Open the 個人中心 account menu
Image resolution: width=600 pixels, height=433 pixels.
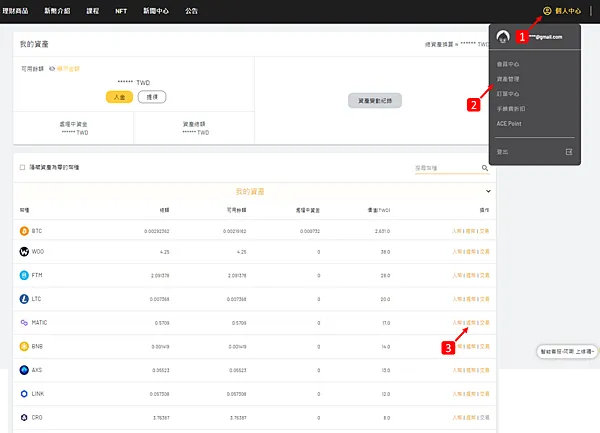tap(562, 11)
